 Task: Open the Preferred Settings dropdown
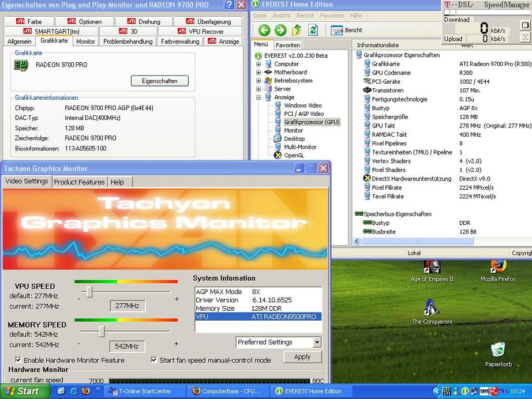coord(317,342)
